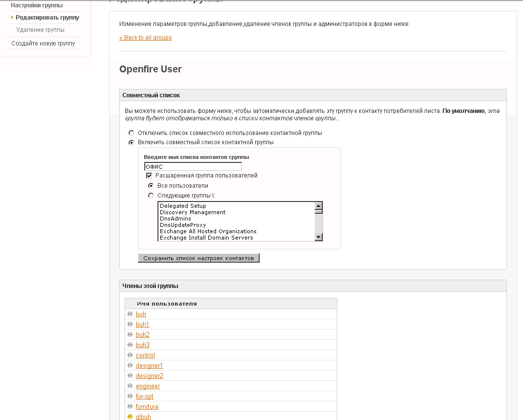Open 'Создайте новую группу' sidebar item
This screenshot has width=523, height=420.
click(43, 44)
